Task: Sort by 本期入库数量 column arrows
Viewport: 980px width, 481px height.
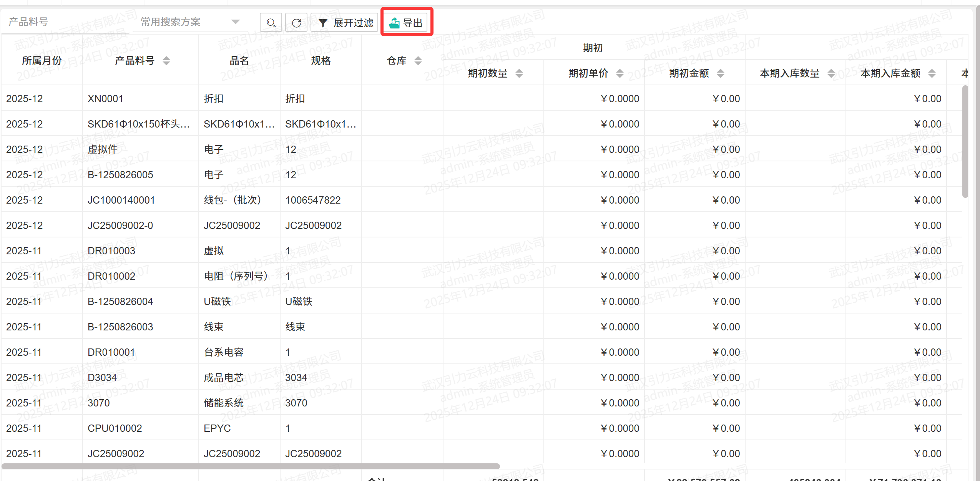Action: 831,73
